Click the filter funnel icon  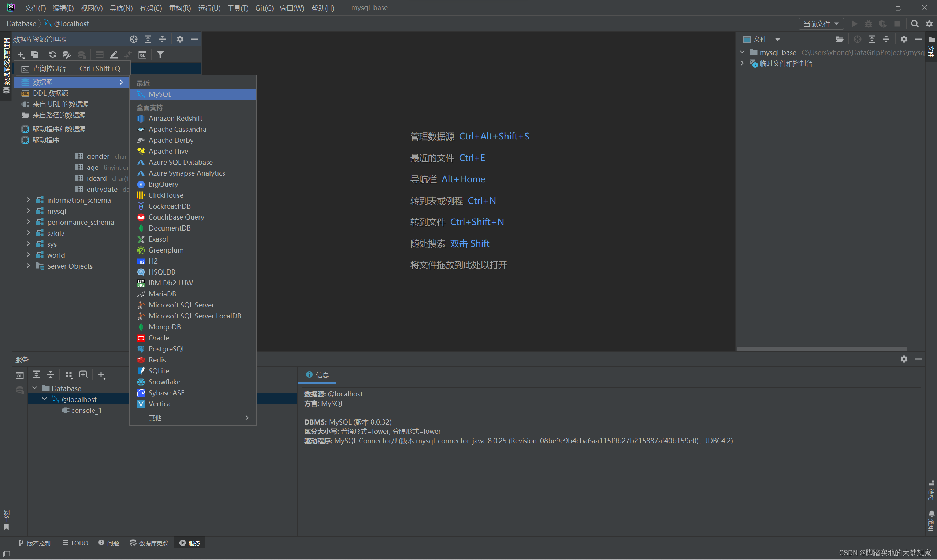160,55
